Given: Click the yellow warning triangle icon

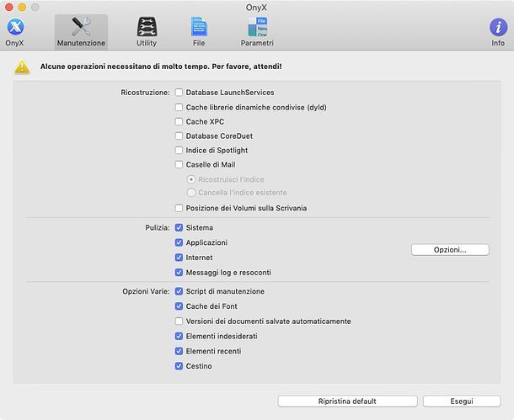Looking at the screenshot, I should [x=22, y=66].
